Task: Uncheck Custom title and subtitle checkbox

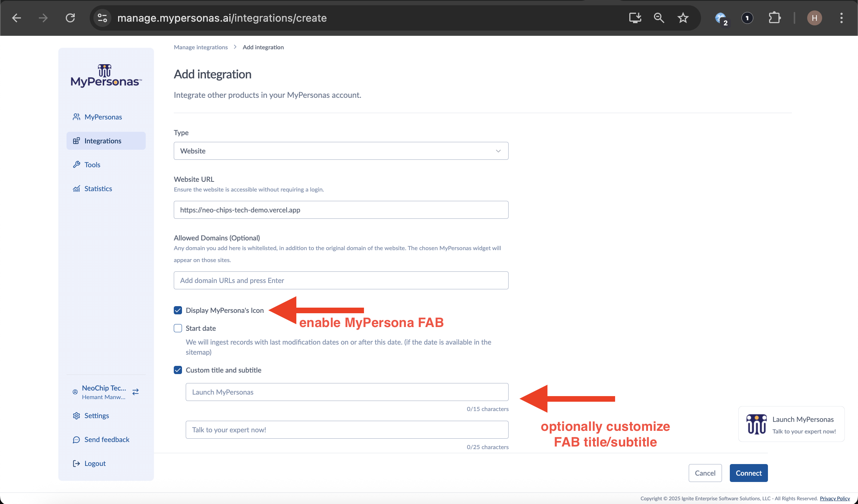Action: 178,370
